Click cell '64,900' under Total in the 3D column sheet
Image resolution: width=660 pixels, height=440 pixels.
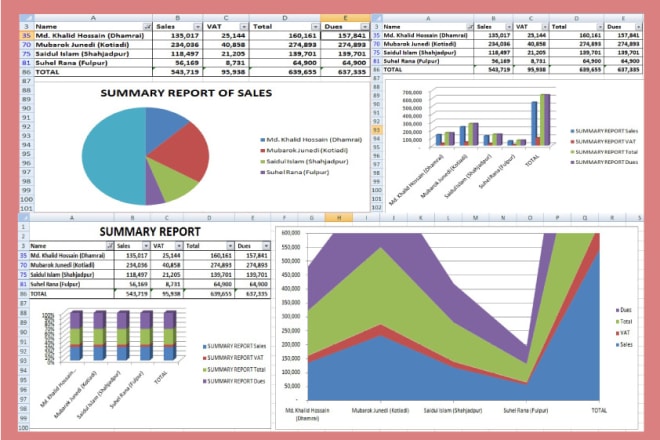coord(576,61)
